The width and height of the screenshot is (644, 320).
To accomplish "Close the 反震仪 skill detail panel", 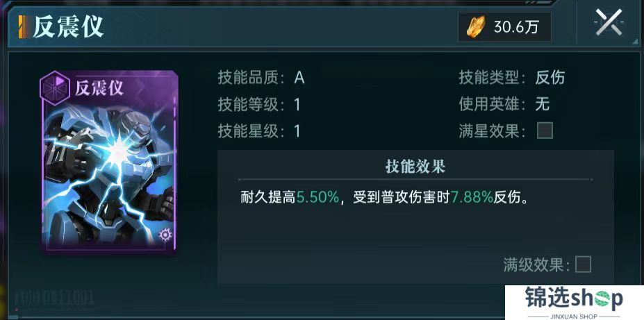I will point(609,23).
